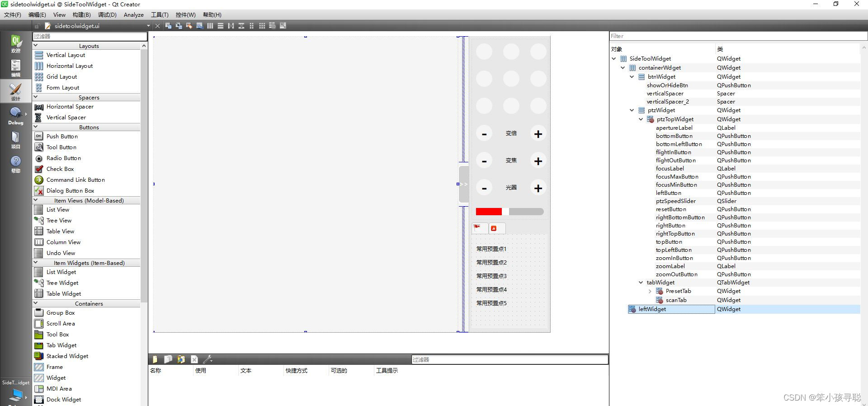
Task: Collapse the SideToolWidget tree node
Action: coord(614,58)
